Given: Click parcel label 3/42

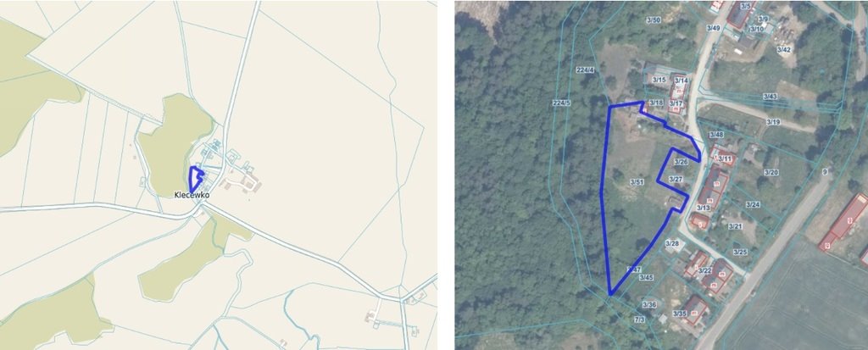Looking at the screenshot, I should [783, 49].
